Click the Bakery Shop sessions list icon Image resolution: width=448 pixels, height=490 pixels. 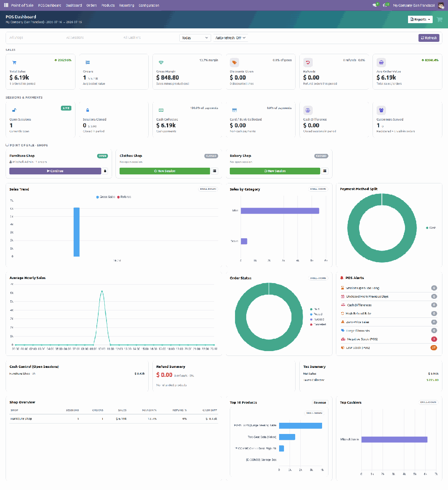(325, 171)
